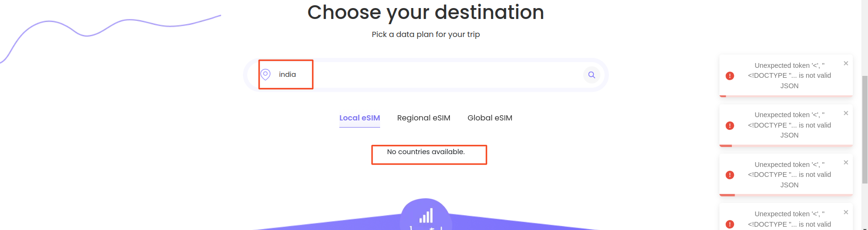Click the Choose your destination heading
The height and width of the screenshot is (230, 868).
[426, 12]
